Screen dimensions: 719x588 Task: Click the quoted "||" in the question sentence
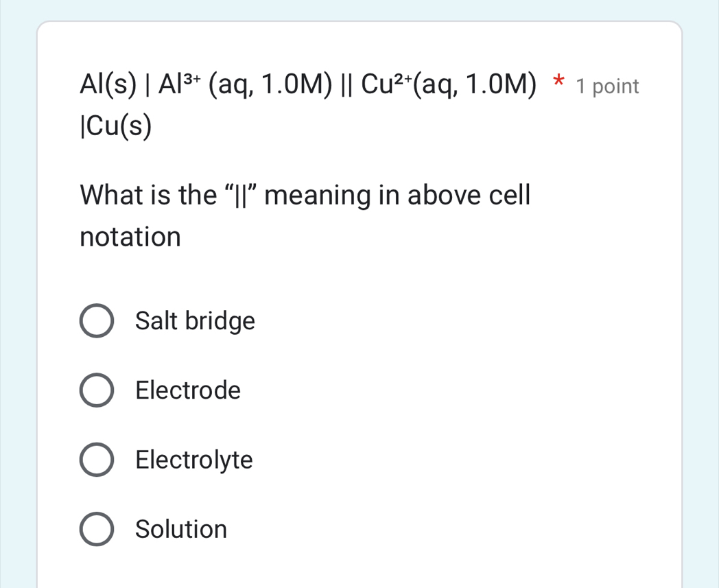pyautogui.click(x=241, y=196)
